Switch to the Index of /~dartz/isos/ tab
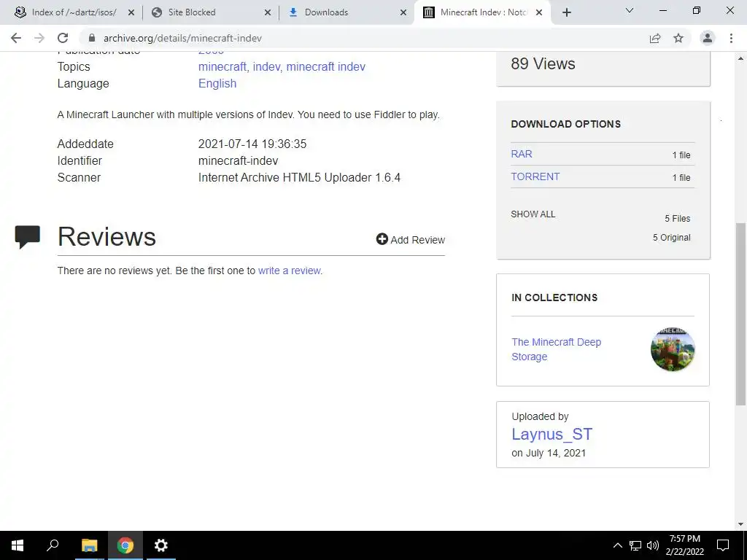Screen dimensions: 747x560 (x=74, y=12)
